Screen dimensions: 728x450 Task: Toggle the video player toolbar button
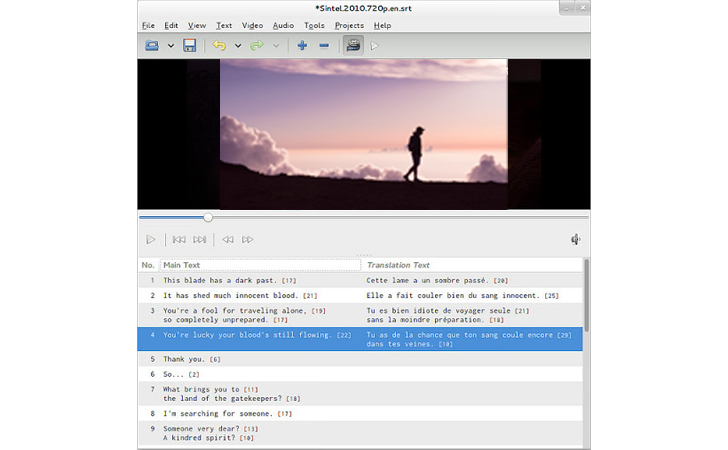tap(353, 46)
